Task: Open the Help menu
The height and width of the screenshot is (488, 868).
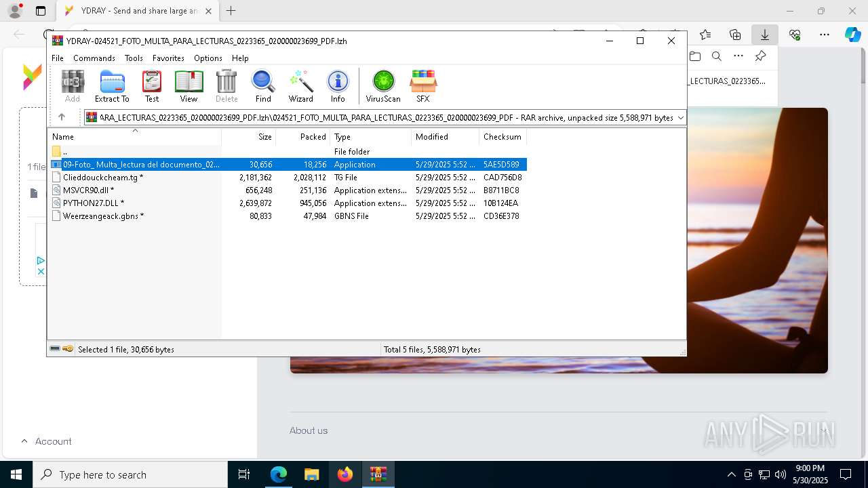Action: 240,58
